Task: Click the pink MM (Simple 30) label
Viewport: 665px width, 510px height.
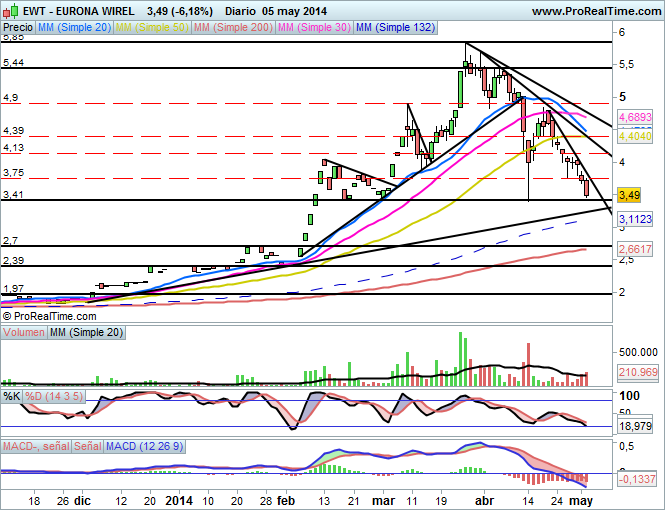Action: coord(312,28)
